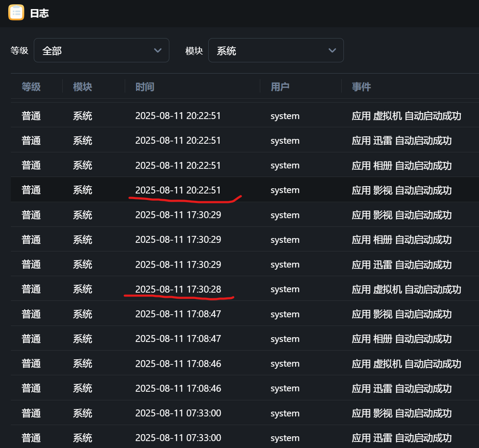Viewport: 479px width, 448px height.
Task: Select 应用 迅雷 自动启动成功 event at 20:22:51
Action: pyautogui.click(x=402, y=141)
